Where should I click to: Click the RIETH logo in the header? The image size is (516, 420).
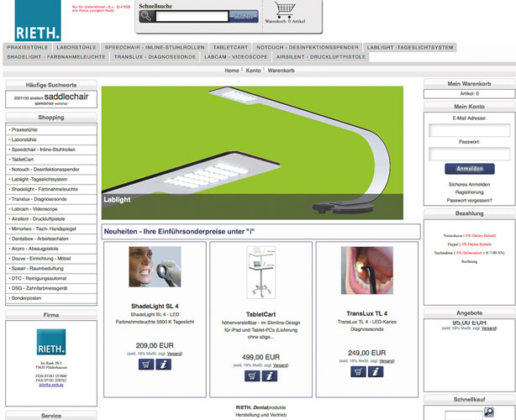click(38, 20)
